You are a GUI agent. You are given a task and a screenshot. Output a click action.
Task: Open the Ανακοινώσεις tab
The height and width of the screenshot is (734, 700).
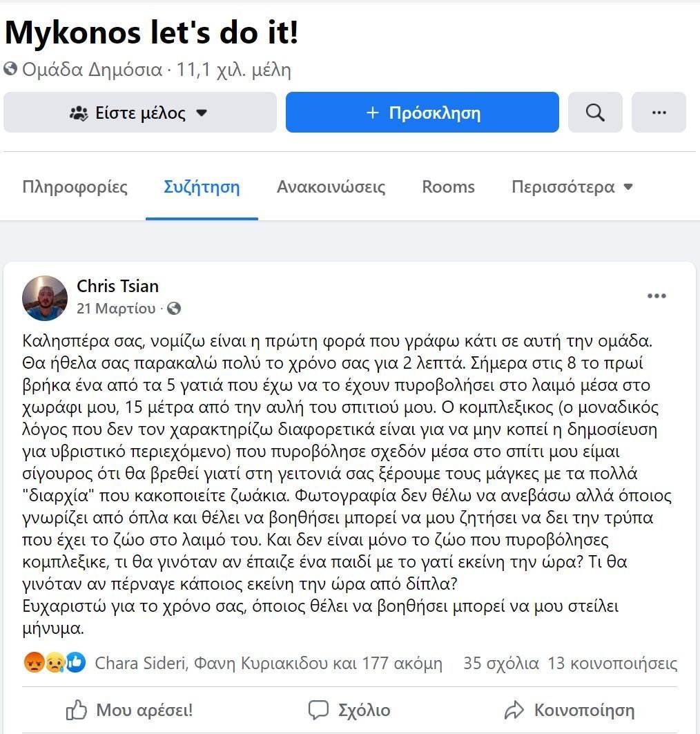(x=331, y=186)
